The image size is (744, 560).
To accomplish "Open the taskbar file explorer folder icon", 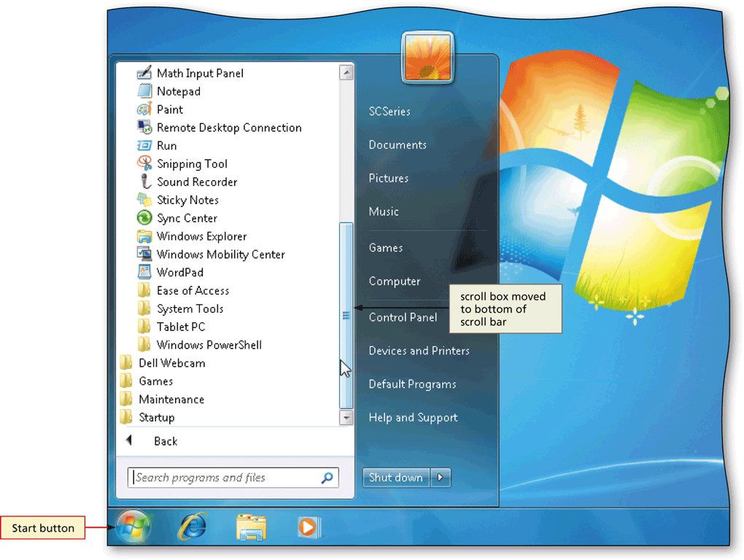I will point(250,527).
